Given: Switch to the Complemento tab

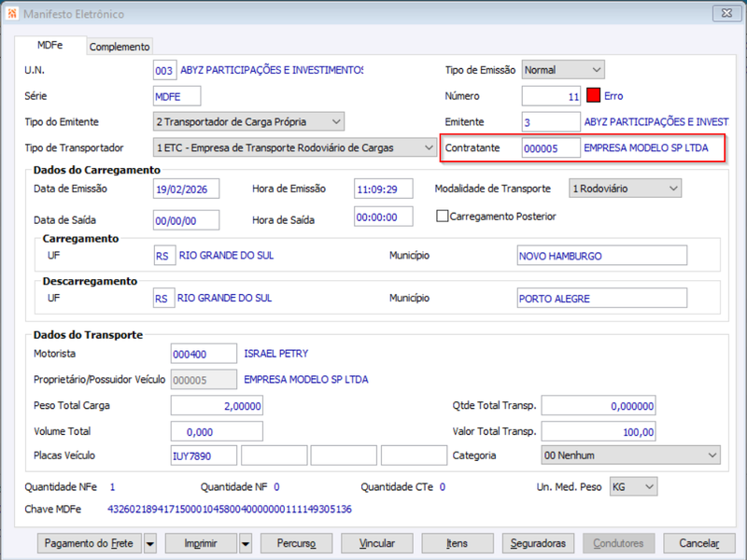Looking at the screenshot, I should (120, 47).
